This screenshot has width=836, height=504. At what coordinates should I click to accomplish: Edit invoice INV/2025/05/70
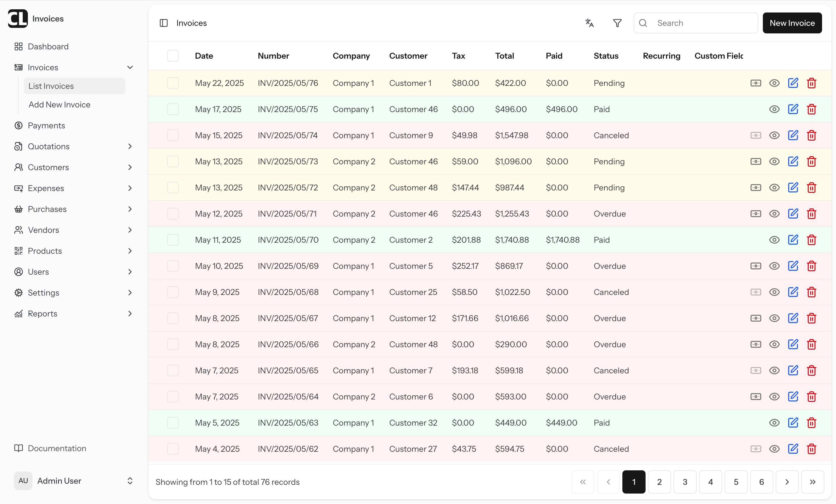point(793,240)
